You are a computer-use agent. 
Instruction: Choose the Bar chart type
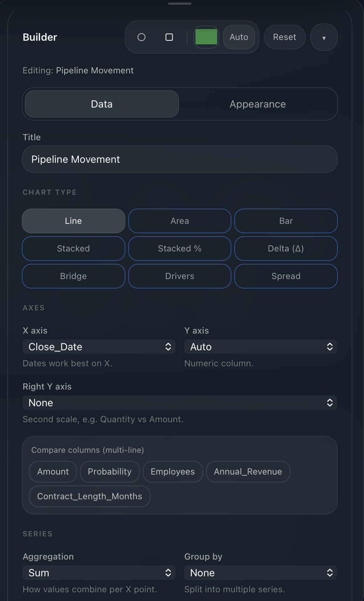click(286, 221)
